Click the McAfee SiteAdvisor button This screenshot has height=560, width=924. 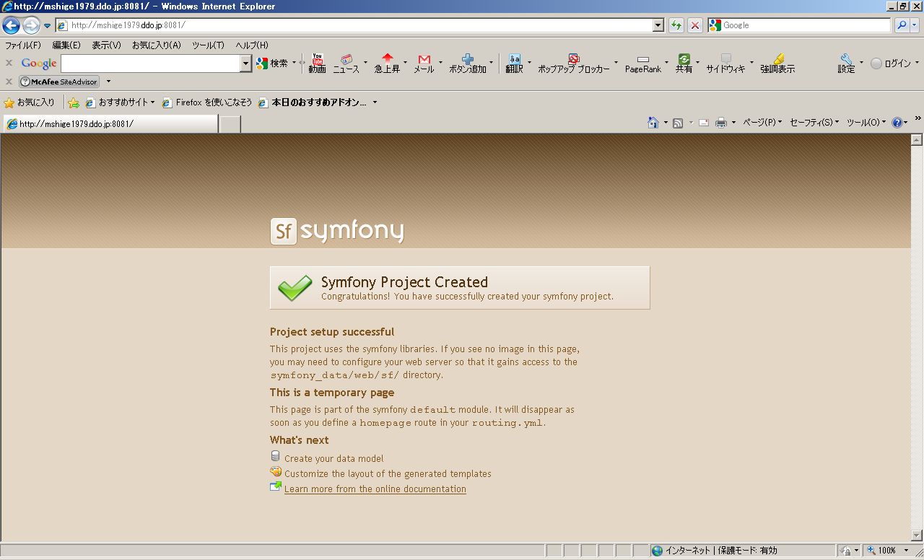(x=59, y=82)
